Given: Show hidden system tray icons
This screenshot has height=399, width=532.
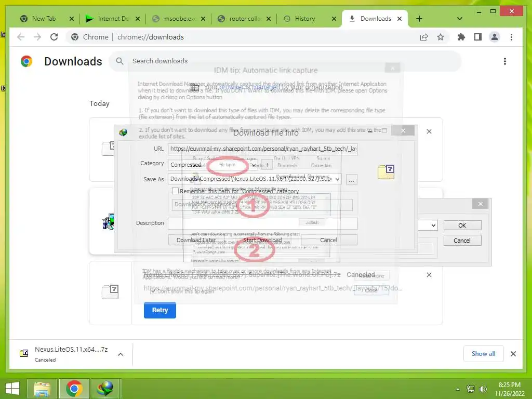Looking at the screenshot, I should pos(458,389).
